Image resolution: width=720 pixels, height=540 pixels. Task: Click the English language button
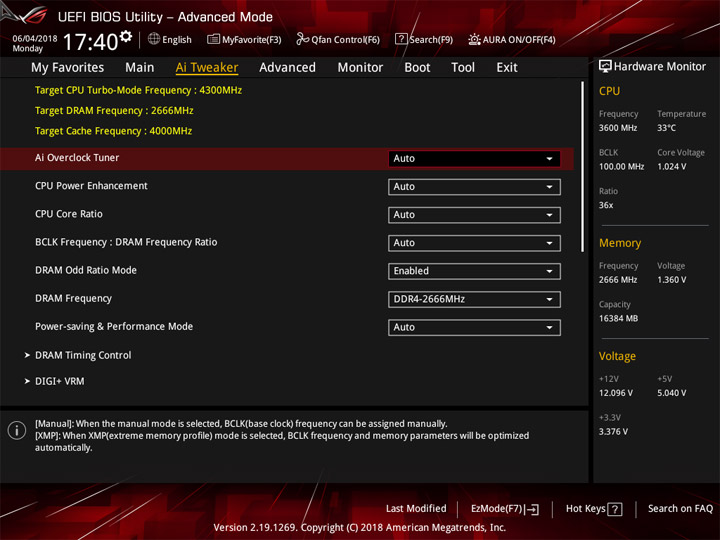pyautogui.click(x=170, y=39)
